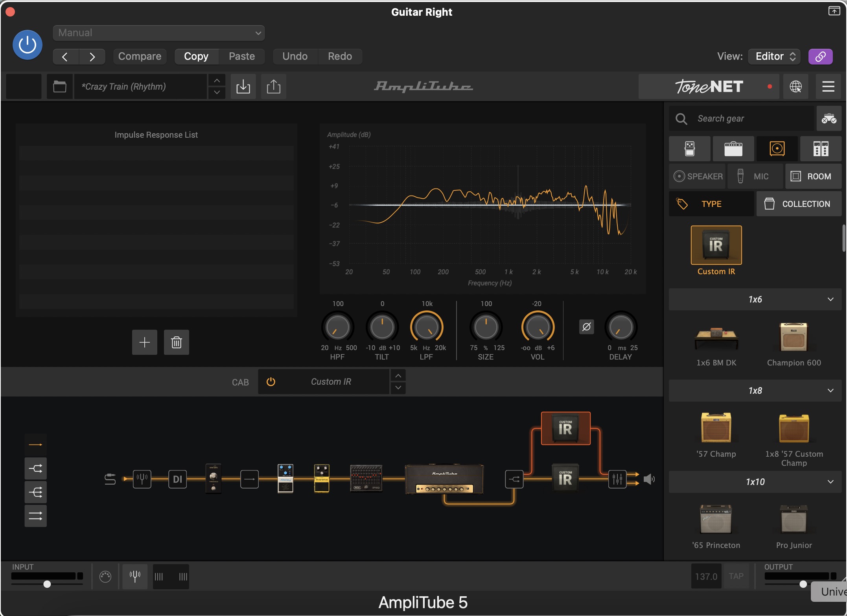Switch to the ROOM tab
Viewport: 847px width, 616px height.
813,176
